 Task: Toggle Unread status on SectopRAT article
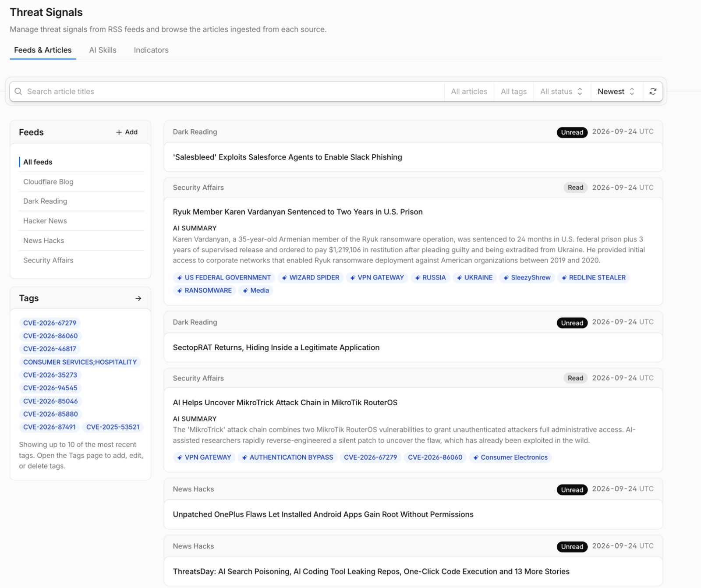(x=572, y=323)
